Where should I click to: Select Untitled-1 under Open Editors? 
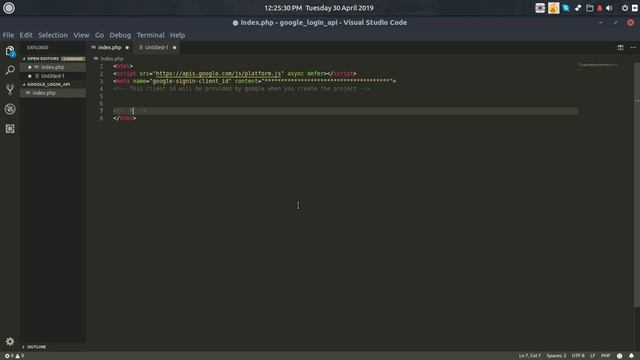pos(52,76)
